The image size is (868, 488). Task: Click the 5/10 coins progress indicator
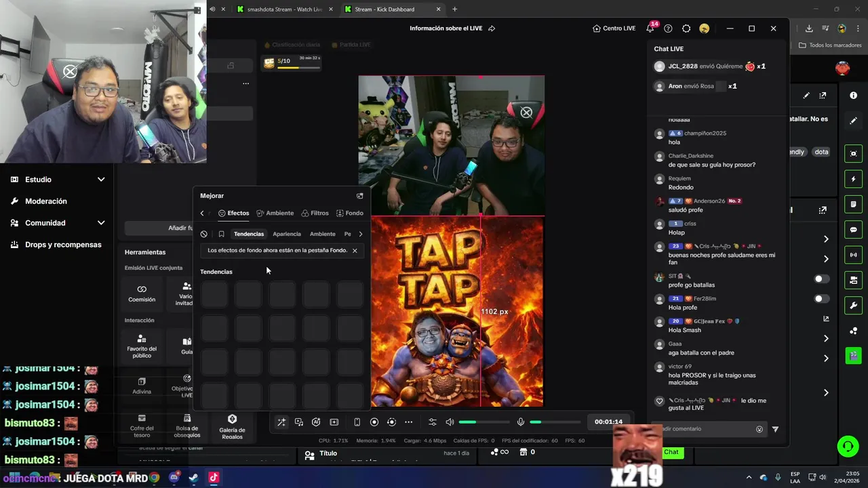[x=291, y=62]
